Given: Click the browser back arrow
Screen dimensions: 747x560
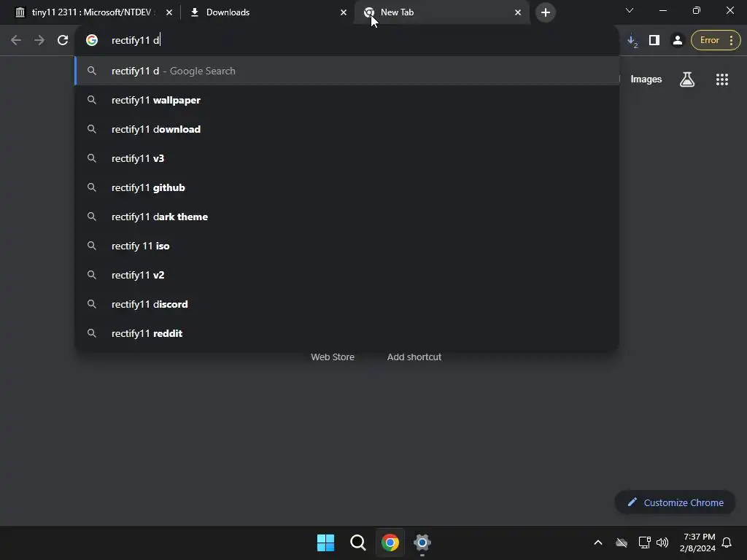Looking at the screenshot, I should point(16,41).
